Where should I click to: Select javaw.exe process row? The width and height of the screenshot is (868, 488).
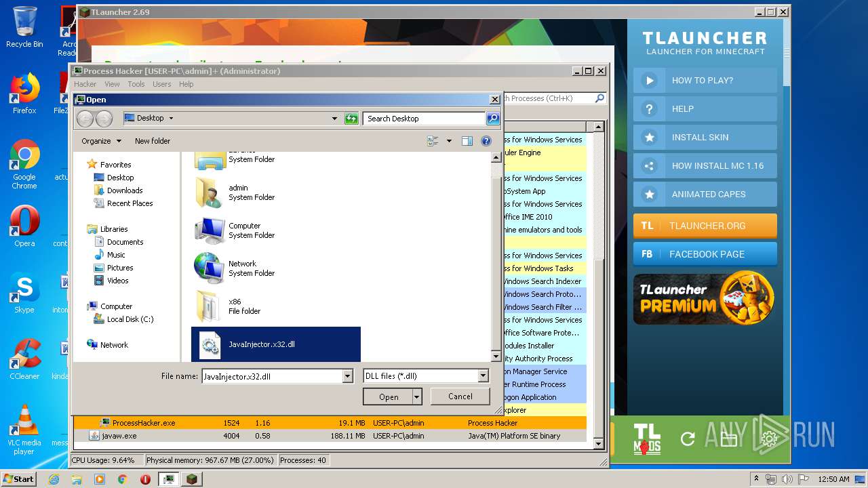coord(330,436)
